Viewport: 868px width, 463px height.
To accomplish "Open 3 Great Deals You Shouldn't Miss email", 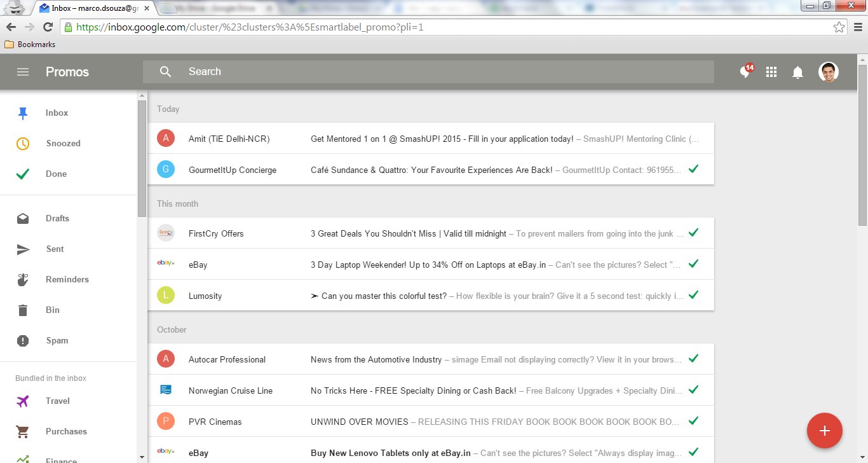I will click(x=431, y=233).
